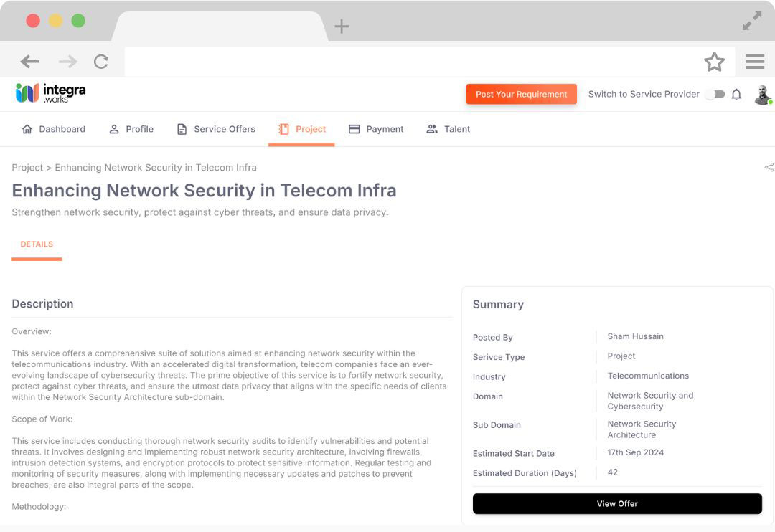This screenshot has width=775, height=532.
Task: Reload the page with the refresh icon
Action: pos(101,62)
